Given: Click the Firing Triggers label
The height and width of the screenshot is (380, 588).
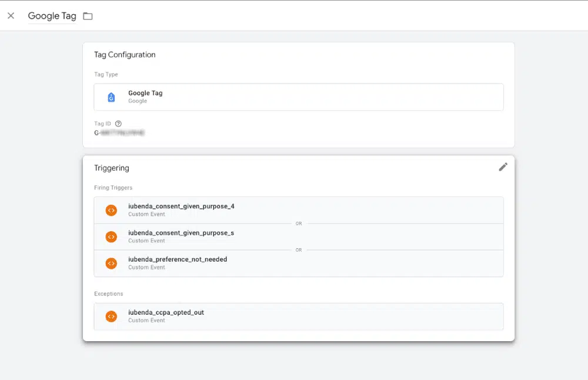Looking at the screenshot, I should [113, 188].
